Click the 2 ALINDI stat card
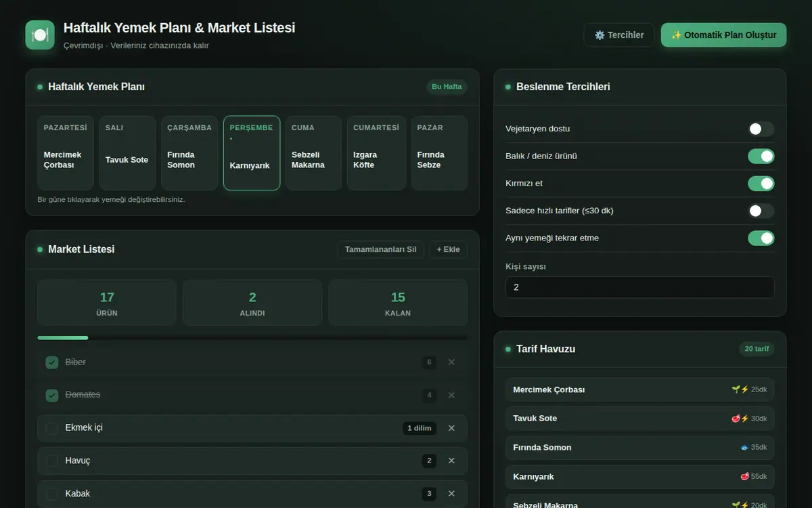The width and height of the screenshot is (812, 508). pos(252,303)
